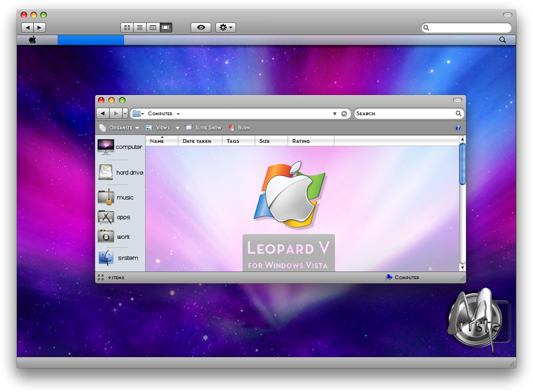Click Forward arrow in Computer window
Viewport: 533px width, 392px height.
pos(116,113)
